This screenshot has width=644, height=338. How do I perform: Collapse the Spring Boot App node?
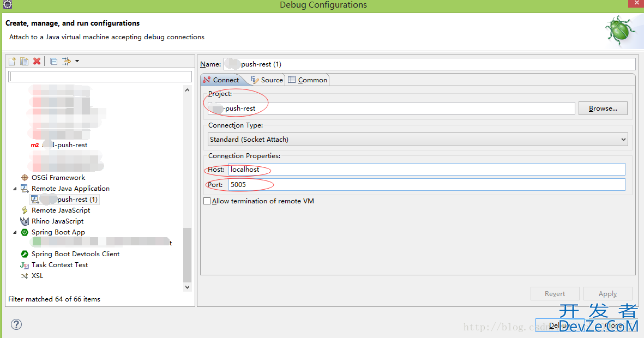pyautogui.click(x=15, y=232)
